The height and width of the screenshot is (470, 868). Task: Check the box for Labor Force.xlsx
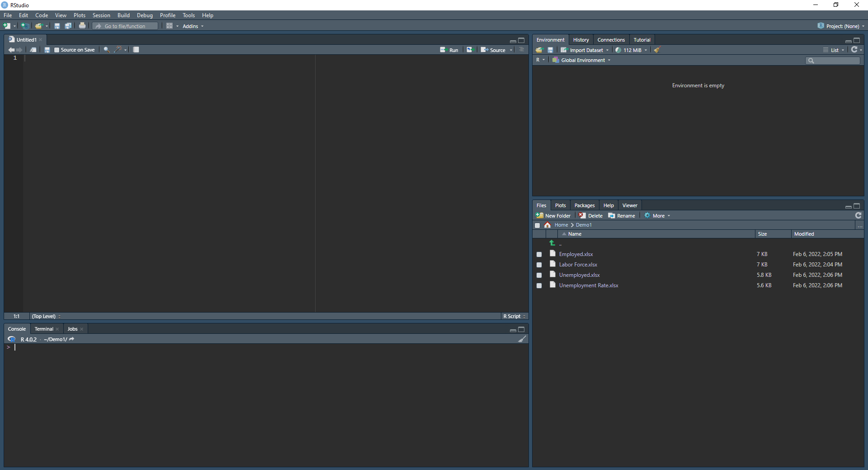point(539,265)
